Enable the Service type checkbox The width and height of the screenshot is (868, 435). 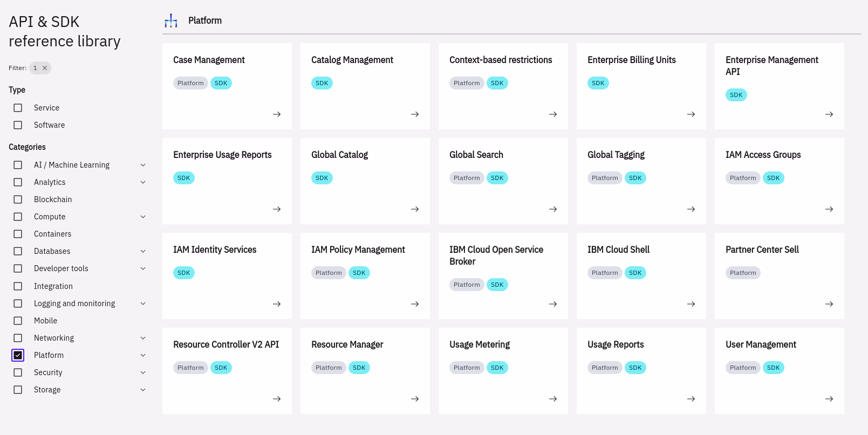(18, 108)
